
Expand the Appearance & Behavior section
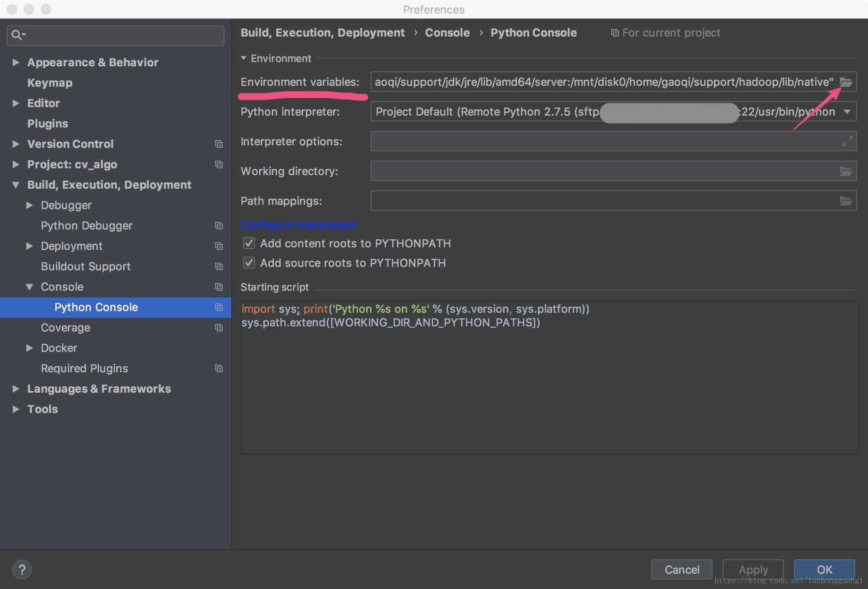pyautogui.click(x=16, y=62)
